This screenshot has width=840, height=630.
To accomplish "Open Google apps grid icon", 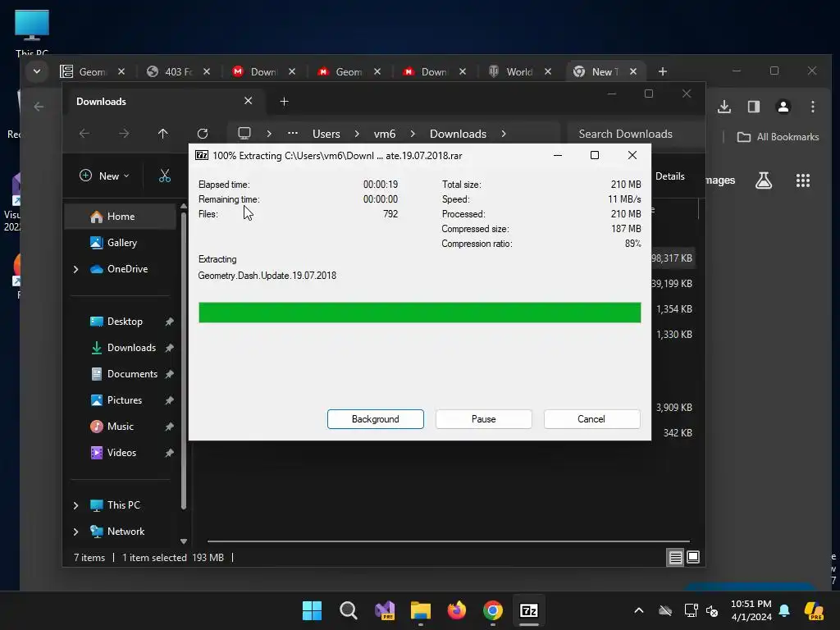I will 802,180.
